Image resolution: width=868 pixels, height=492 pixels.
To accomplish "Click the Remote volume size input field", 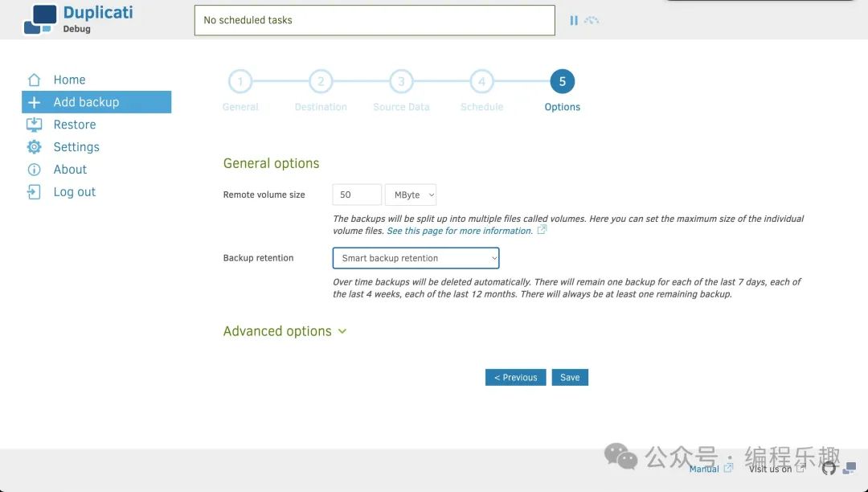I will [x=357, y=195].
